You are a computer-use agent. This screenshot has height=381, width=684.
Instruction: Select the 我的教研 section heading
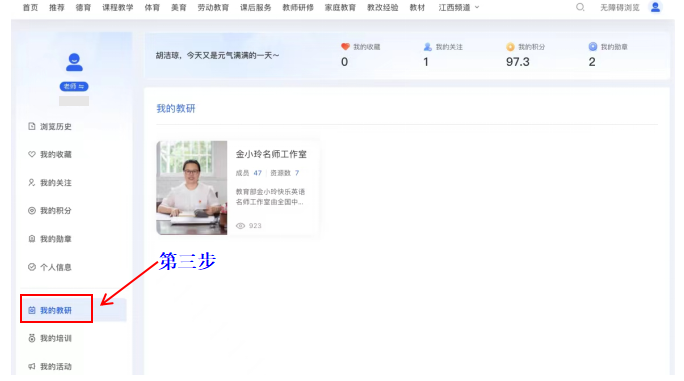[176, 109]
